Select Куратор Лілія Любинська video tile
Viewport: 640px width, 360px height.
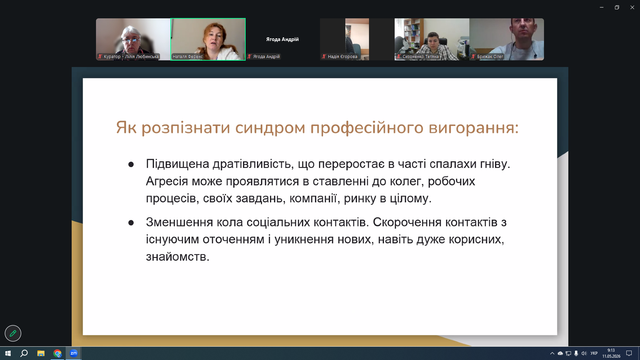tap(133, 39)
